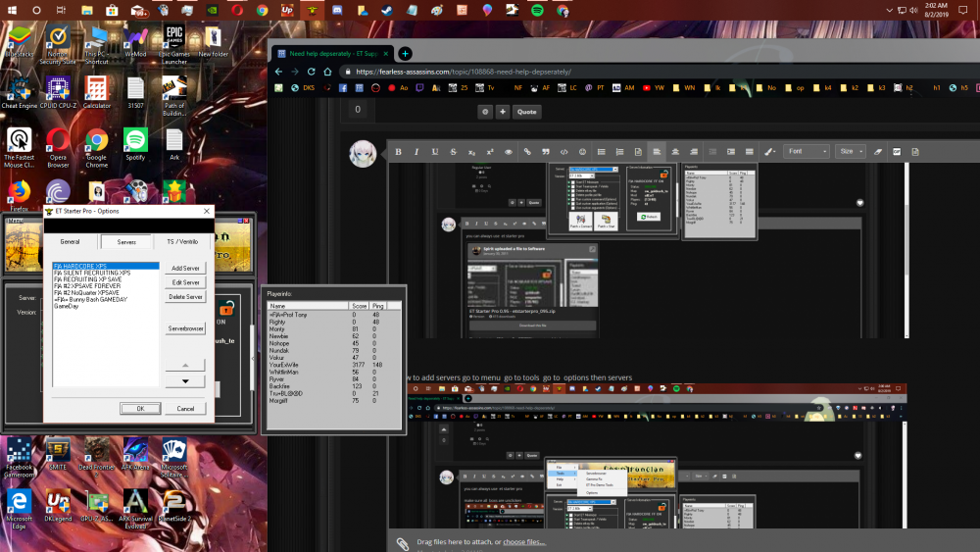
Task: Apply subscript formatting in editor
Action: click(x=472, y=152)
